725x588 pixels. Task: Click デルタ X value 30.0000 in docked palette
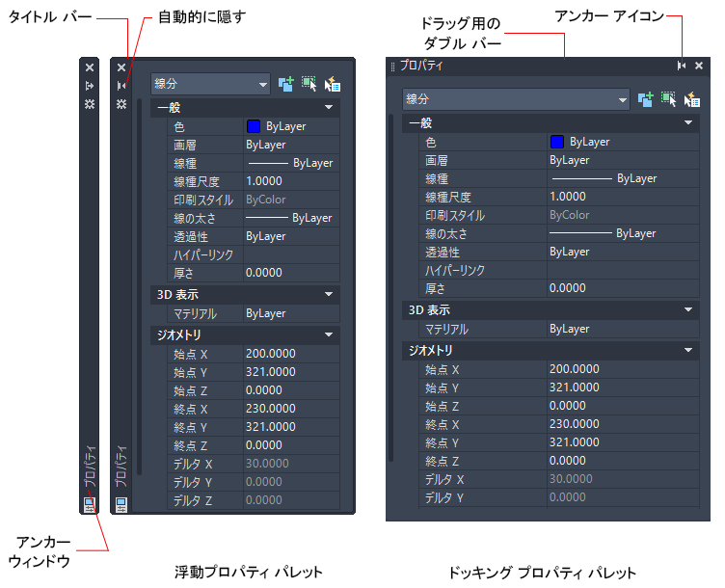[x=623, y=479]
